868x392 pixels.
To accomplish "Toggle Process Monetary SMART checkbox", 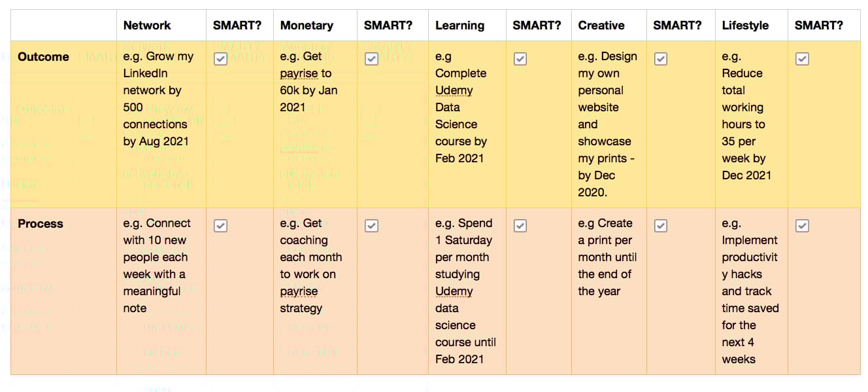I will click(371, 226).
